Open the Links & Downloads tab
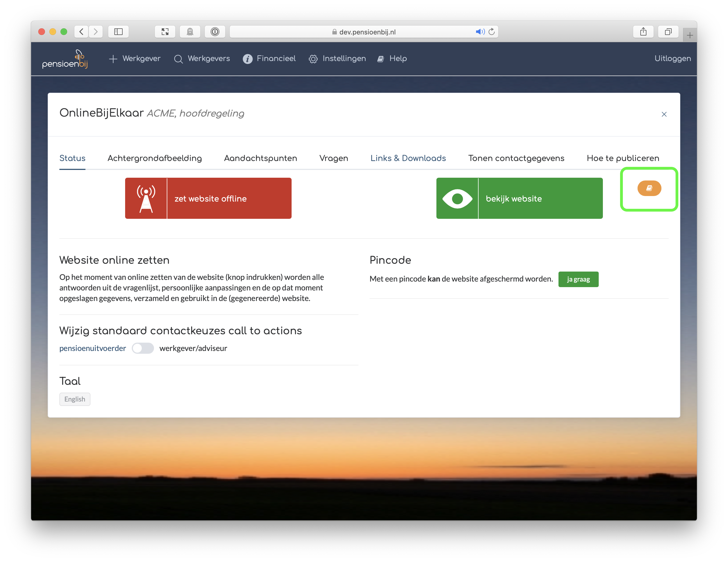 click(408, 158)
